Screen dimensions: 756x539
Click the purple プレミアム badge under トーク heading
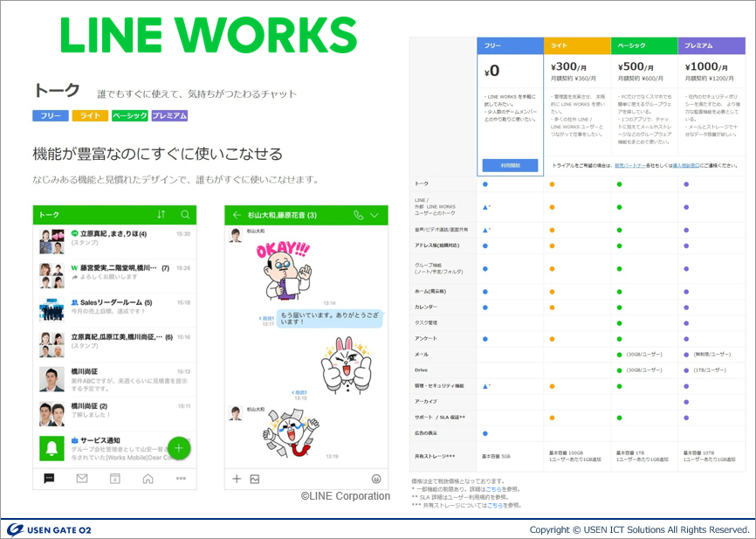(x=169, y=116)
